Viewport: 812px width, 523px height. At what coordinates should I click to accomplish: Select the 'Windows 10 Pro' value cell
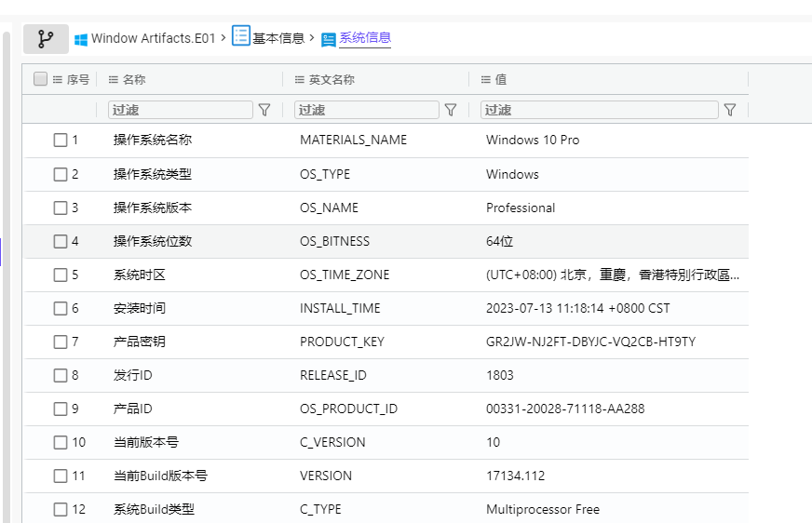(x=533, y=141)
